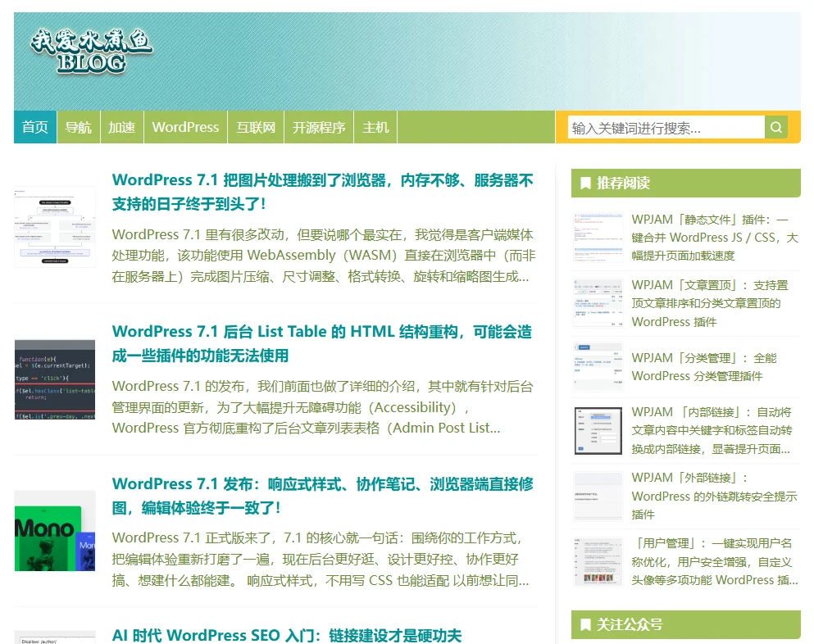The height and width of the screenshot is (644, 814).
Task: Click excerpt starting WordPress 7.1 的发布
Action: click(x=322, y=407)
